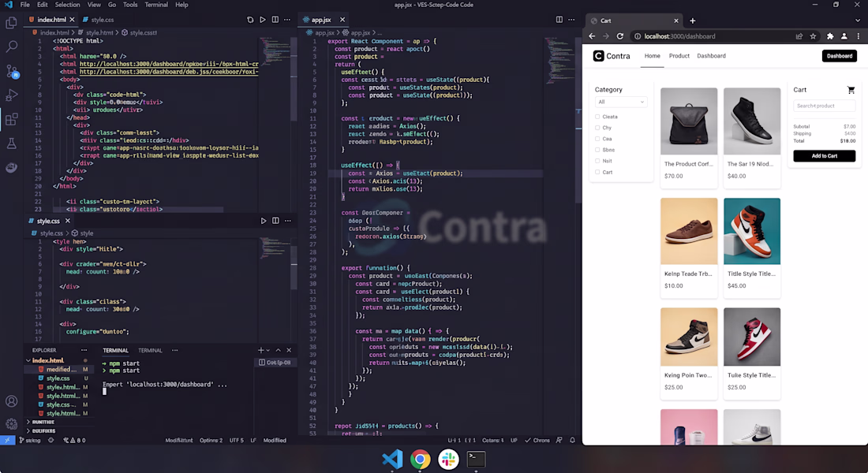868x473 pixels.
Task: Tick the Sbne category checkbox
Action: pos(597,150)
